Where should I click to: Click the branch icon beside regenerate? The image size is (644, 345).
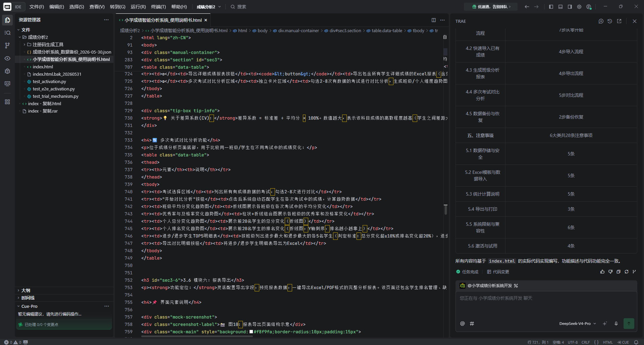pos(634,272)
